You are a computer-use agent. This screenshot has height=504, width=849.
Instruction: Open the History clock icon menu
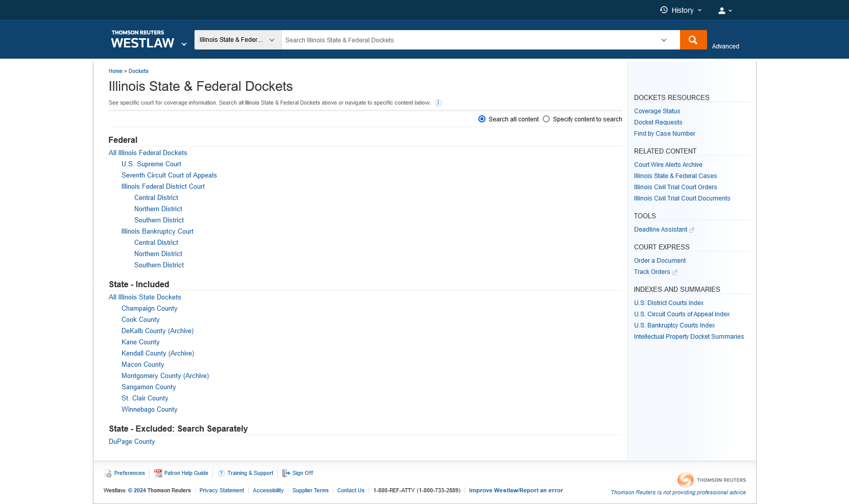[x=664, y=10]
